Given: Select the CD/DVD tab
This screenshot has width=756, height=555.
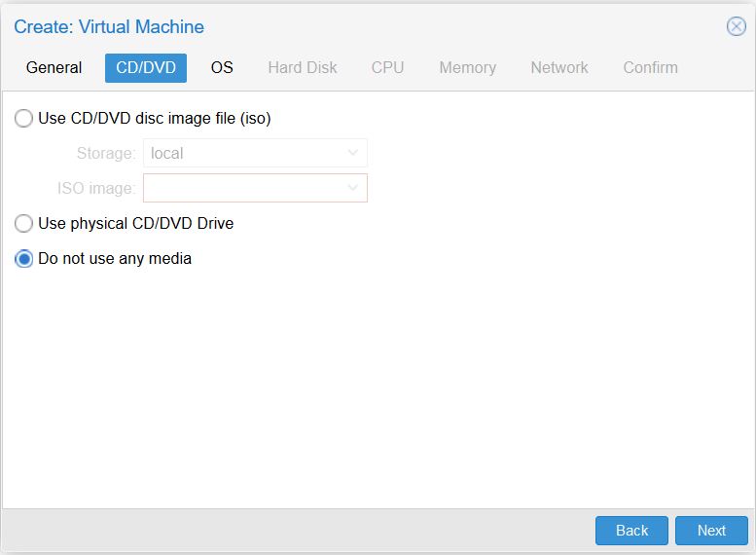Looking at the screenshot, I should (146, 67).
